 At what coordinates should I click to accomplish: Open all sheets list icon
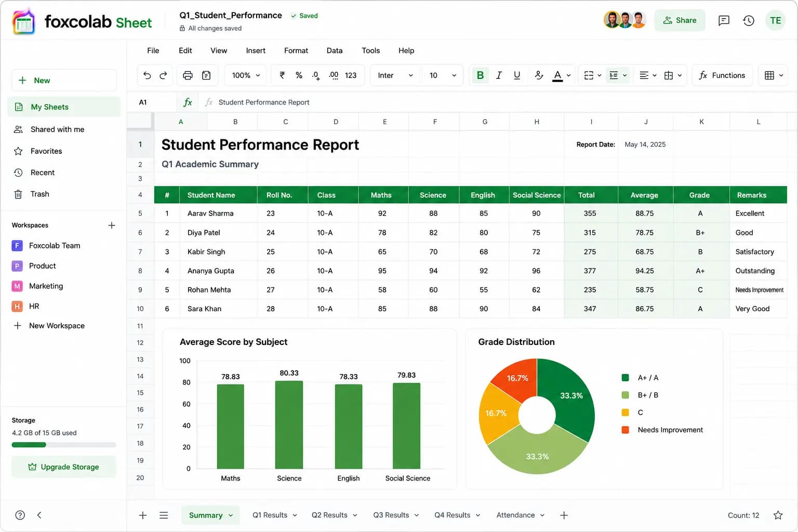tap(164, 515)
